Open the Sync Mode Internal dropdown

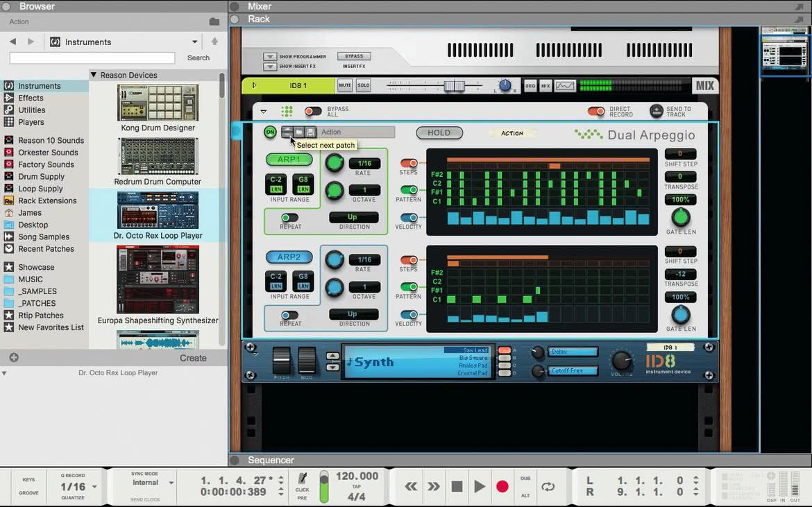pyautogui.click(x=171, y=483)
